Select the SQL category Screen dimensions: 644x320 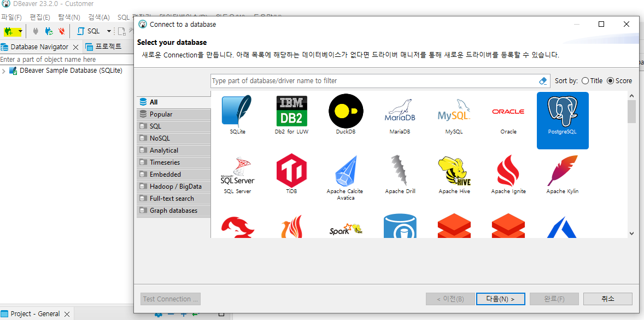coord(173,126)
